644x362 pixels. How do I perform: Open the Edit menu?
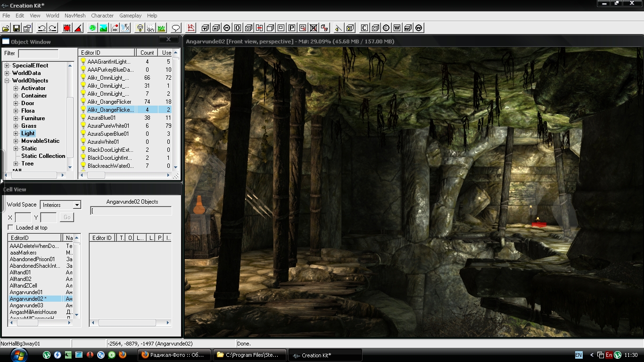(20, 16)
